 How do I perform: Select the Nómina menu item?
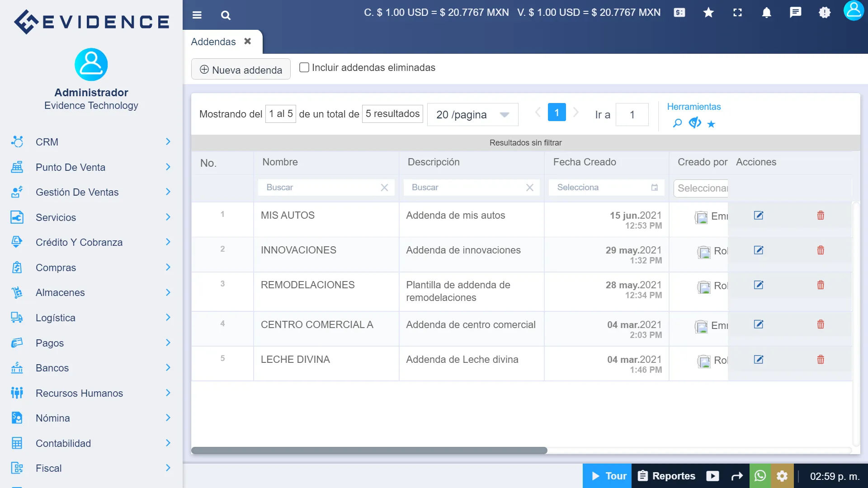pos(53,418)
